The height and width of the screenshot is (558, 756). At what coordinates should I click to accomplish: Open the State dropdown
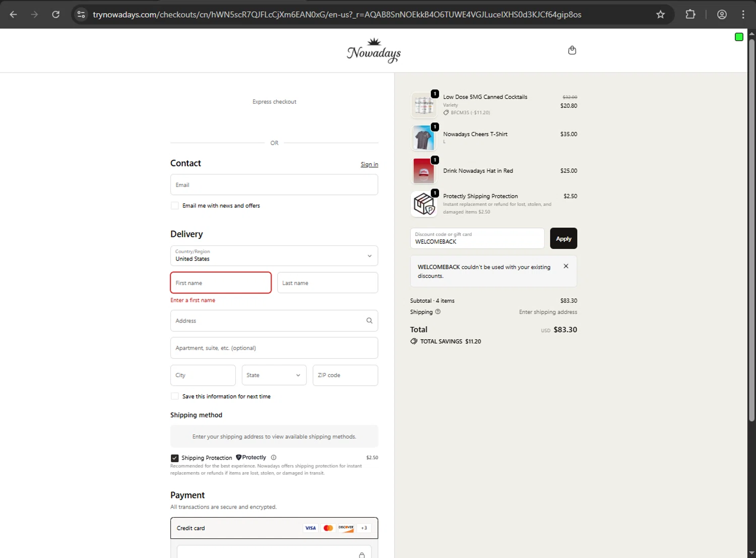[x=274, y=375]
